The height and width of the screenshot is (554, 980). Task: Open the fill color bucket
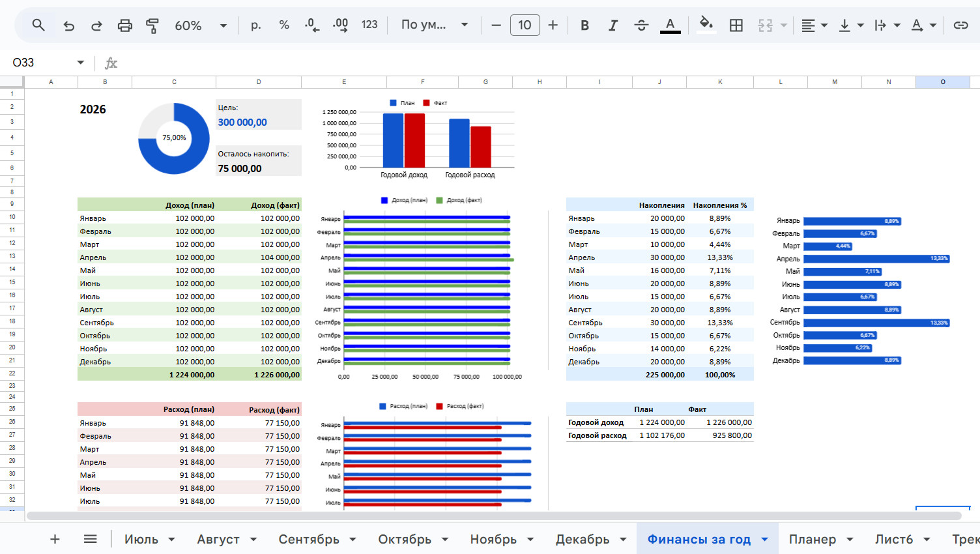click(x=706, y=25)
